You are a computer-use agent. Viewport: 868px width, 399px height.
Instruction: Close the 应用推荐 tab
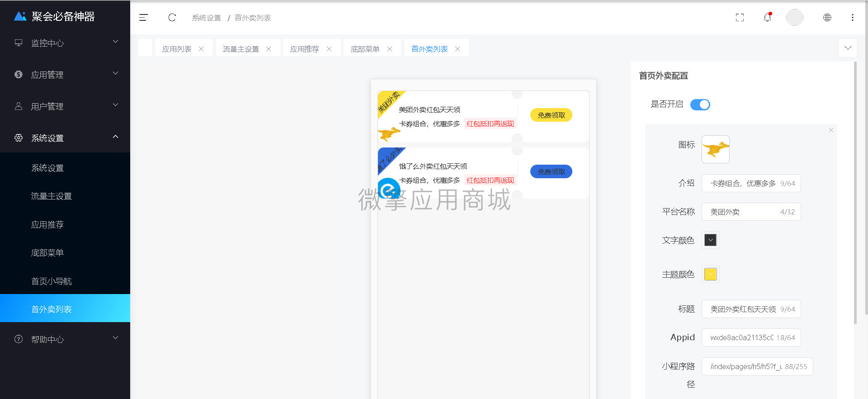[x=329, y=49]
